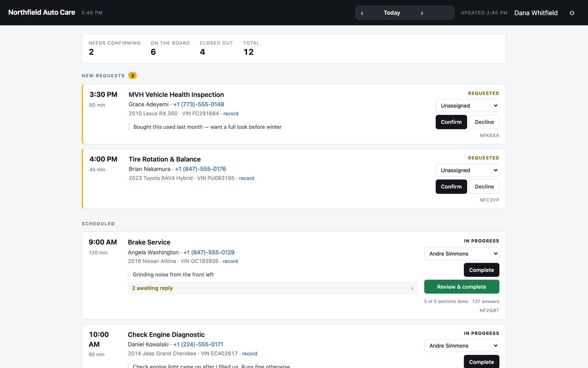Click the note 'Grinding noise from the front left'
The image size is (588, 368).
[x=173, y=275]
